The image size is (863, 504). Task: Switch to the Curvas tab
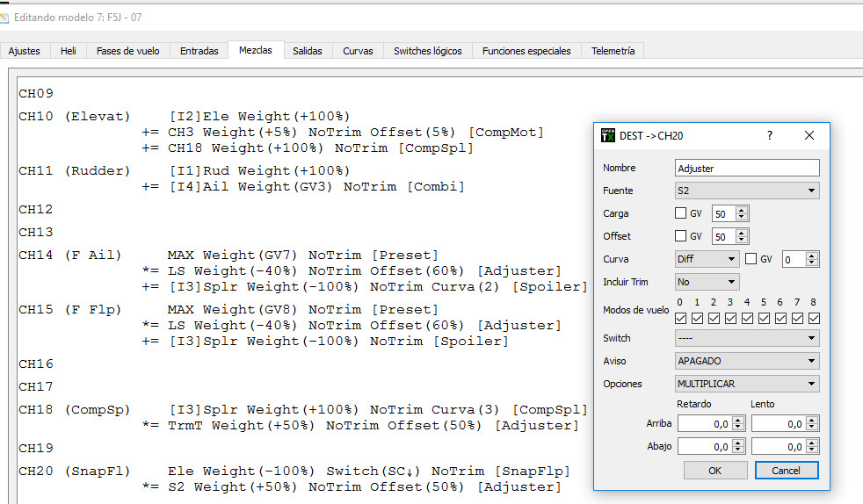358,51
